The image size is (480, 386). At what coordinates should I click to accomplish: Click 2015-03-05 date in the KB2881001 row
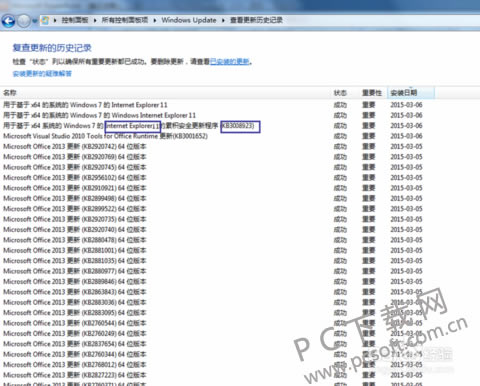coord(406,250)
